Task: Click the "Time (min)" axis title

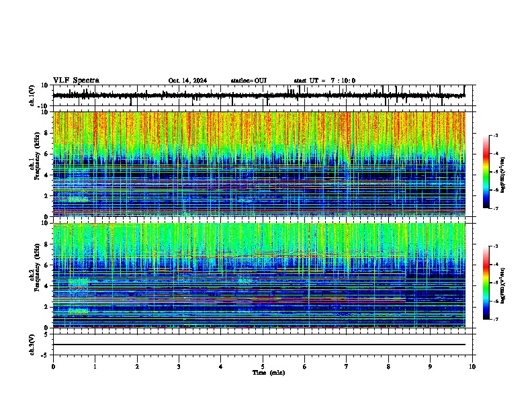Action: click(269, 373)
